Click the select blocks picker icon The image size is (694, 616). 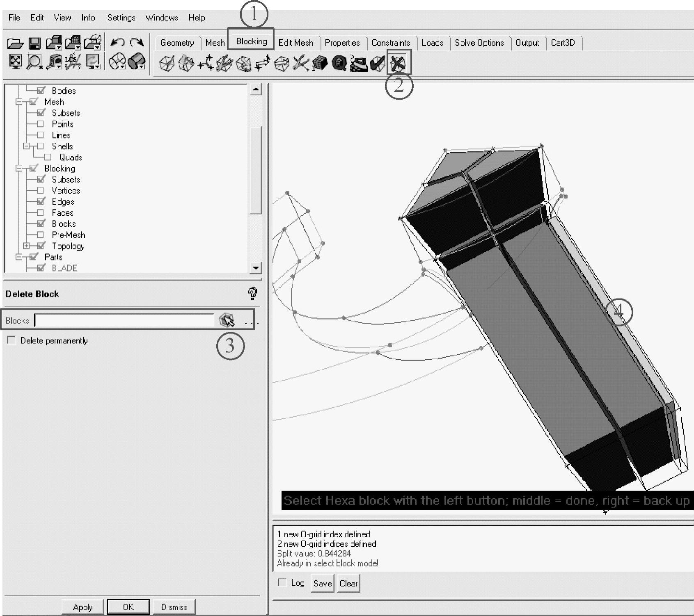[226, 320]
